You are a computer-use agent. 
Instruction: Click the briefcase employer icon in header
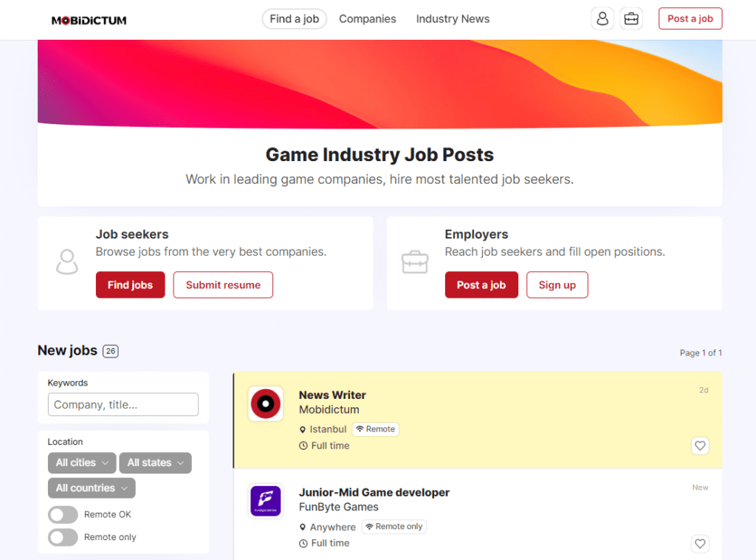pos(631,19)
